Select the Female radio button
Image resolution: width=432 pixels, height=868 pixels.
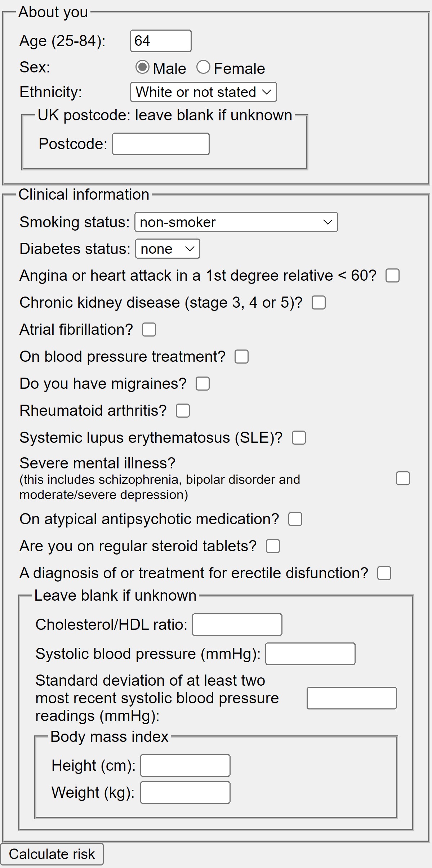point(203,67)
